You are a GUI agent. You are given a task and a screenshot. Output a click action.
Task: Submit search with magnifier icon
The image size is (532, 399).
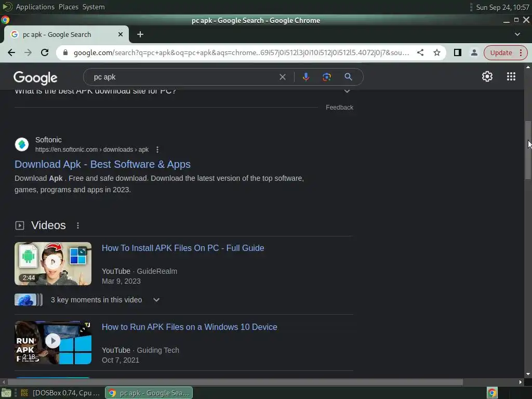coord(348,77)
